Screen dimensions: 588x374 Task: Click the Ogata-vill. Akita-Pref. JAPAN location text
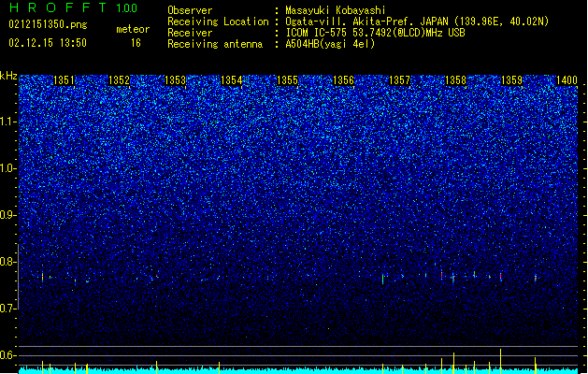point(366,22)
